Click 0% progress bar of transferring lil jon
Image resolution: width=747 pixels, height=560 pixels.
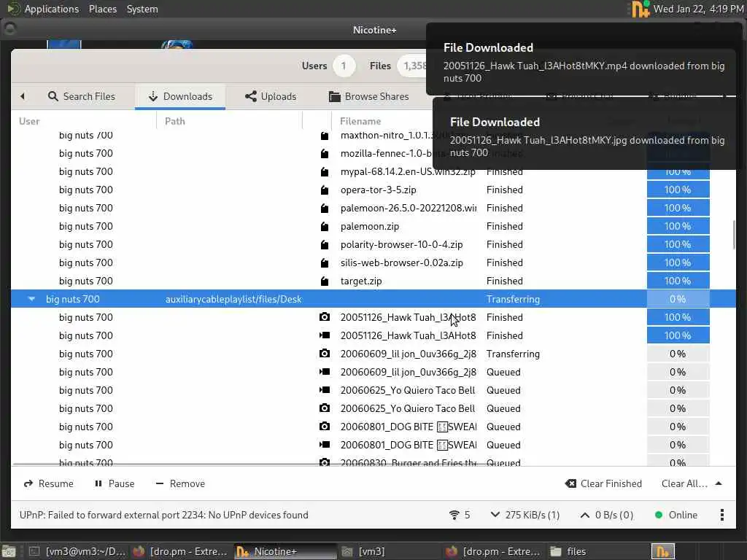[678, 354]
